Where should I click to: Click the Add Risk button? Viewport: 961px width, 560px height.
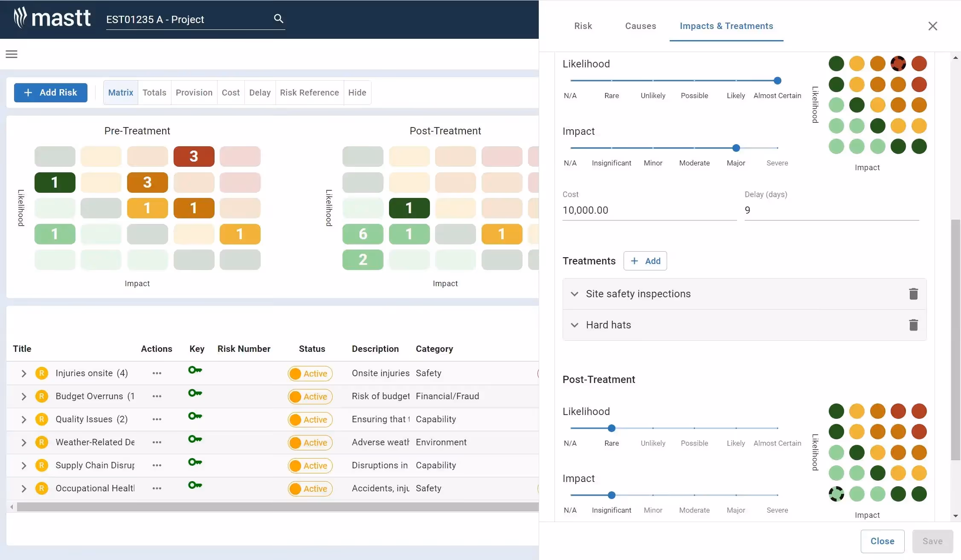tap(51, 93)
